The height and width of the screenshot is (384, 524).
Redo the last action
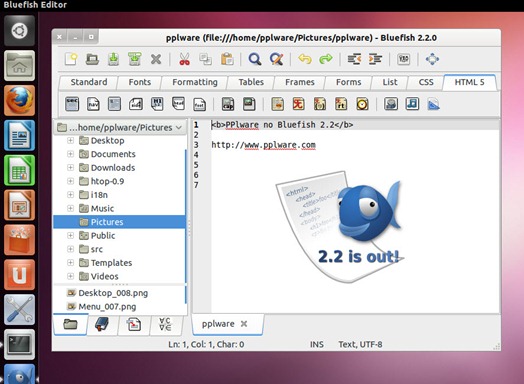pos(326,59)
